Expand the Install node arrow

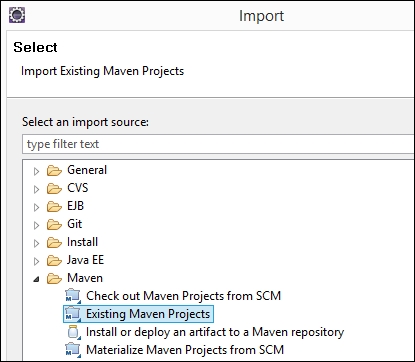[x=36, y=243]
